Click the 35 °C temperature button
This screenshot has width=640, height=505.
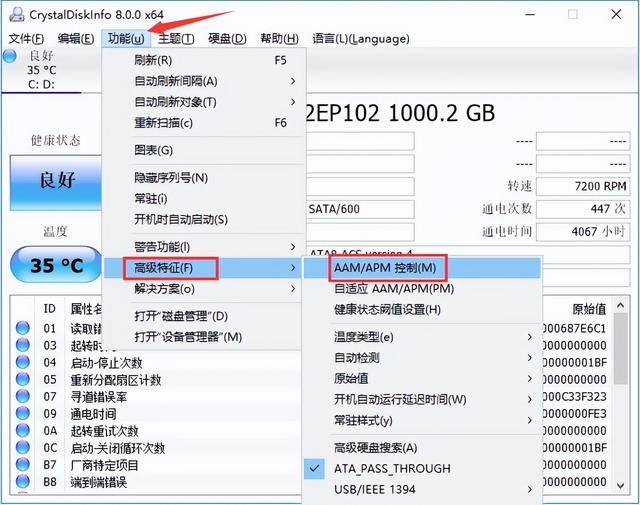click(56, 265)
